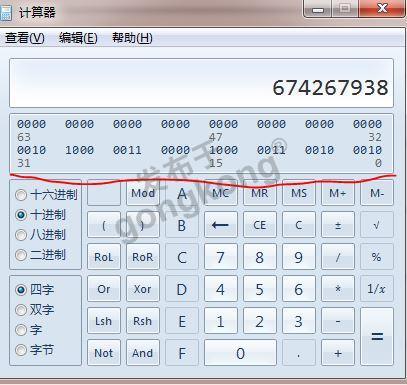Open the 帮助(H) Help menu
This screenshot has height=385, width=407.
tap(132, 38)
